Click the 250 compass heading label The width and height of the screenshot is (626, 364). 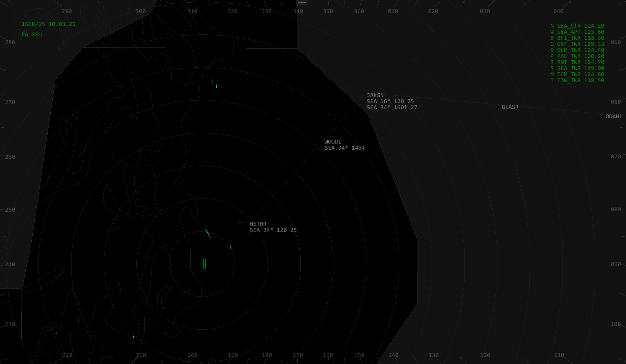click(10, 210)
